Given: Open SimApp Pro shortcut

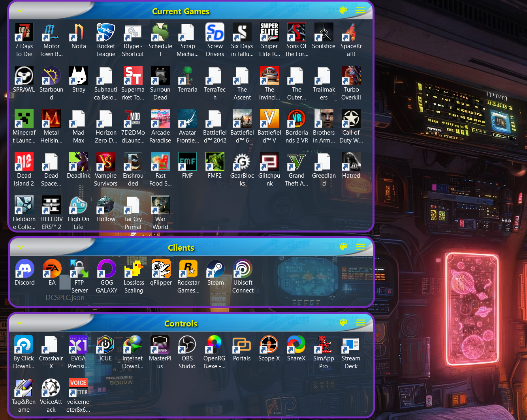Looking at the screenshot, I should point(324,345).
